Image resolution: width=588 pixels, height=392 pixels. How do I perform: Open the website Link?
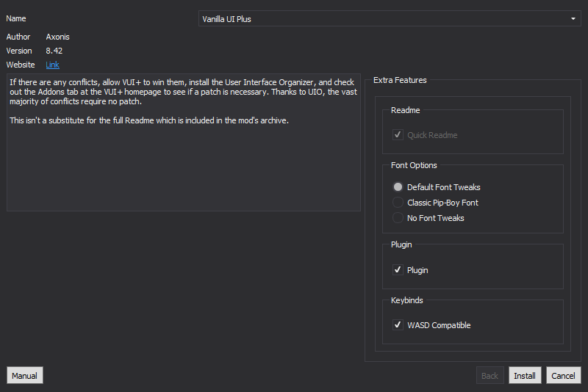pyautogui.click(x=52, y=65)
